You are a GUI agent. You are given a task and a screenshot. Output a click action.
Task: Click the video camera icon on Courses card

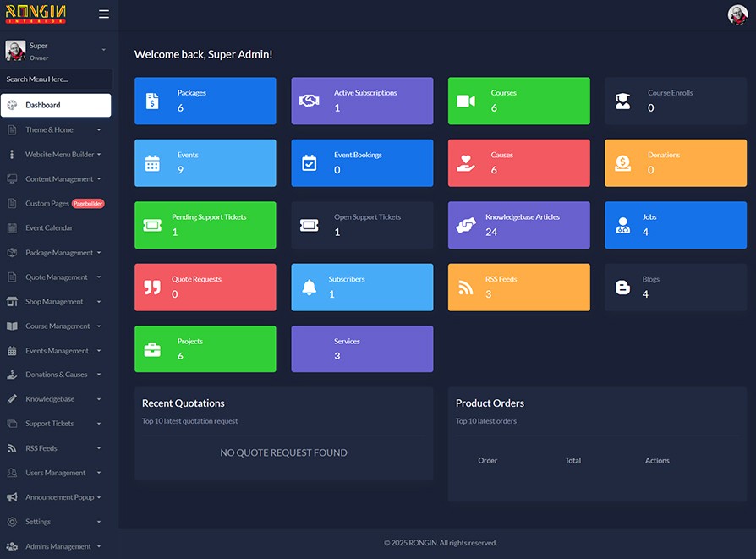point(466,101)
